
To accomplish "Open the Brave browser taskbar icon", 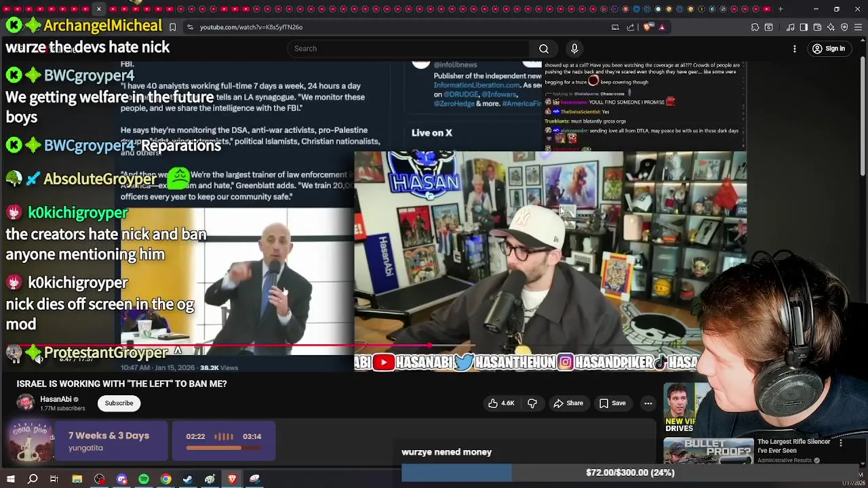I will click(x=232, y=479).
